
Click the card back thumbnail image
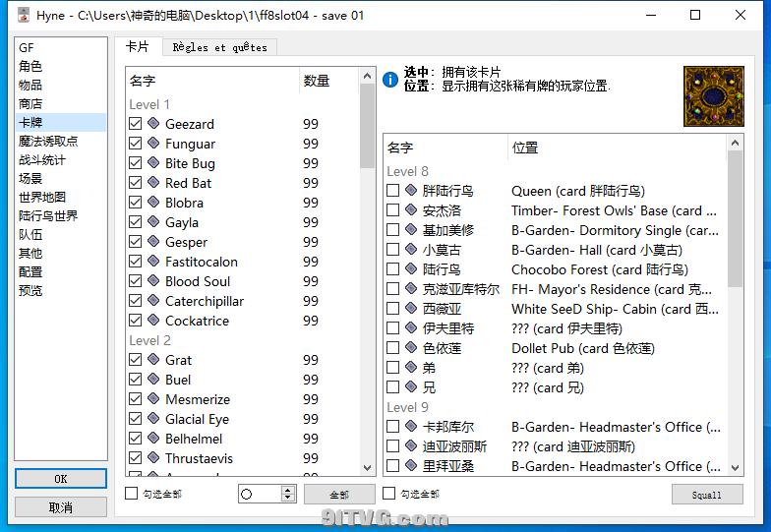[x=713, y=96]
